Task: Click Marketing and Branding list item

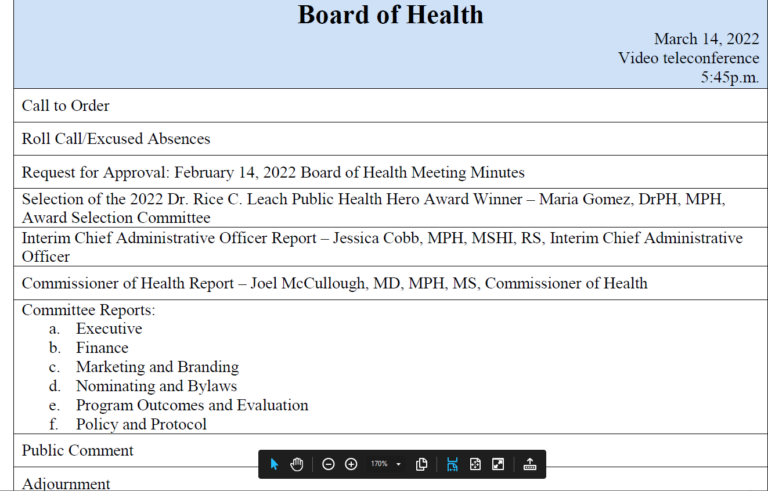Action: pyautogui.click(x=157, y=367)
